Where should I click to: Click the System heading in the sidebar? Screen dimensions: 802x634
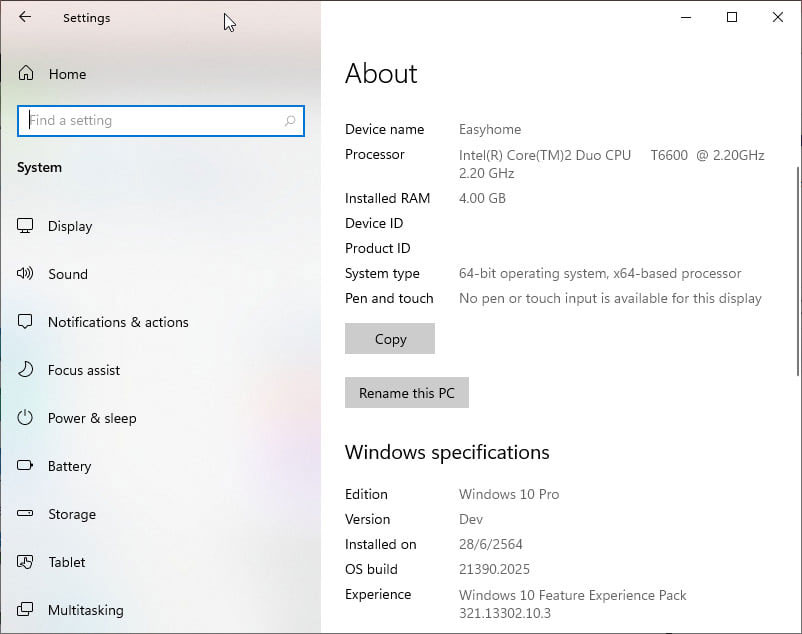[39, 167]
